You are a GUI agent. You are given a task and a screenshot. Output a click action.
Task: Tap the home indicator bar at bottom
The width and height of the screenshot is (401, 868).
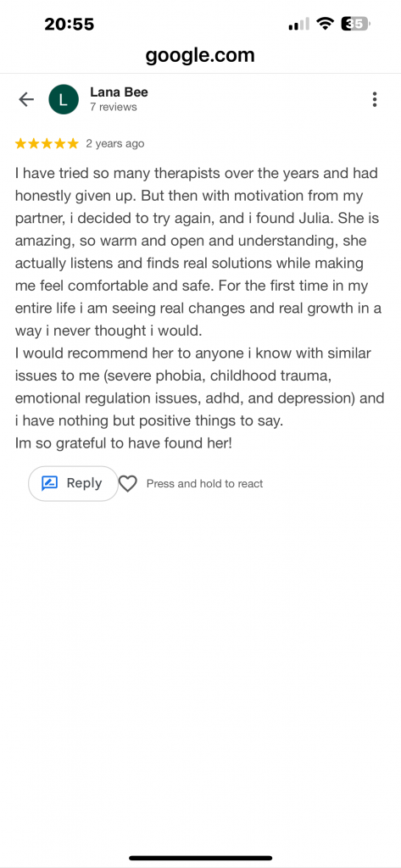200,858
